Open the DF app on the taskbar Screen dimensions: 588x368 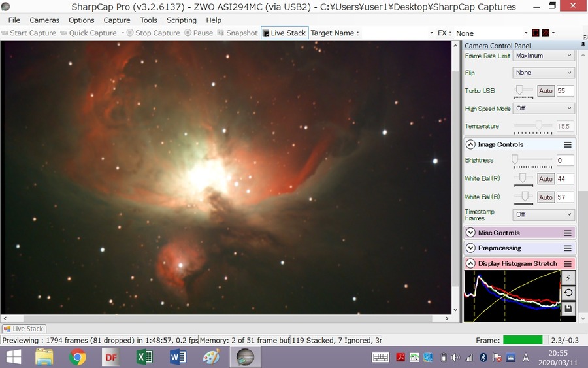click(111, 357)
